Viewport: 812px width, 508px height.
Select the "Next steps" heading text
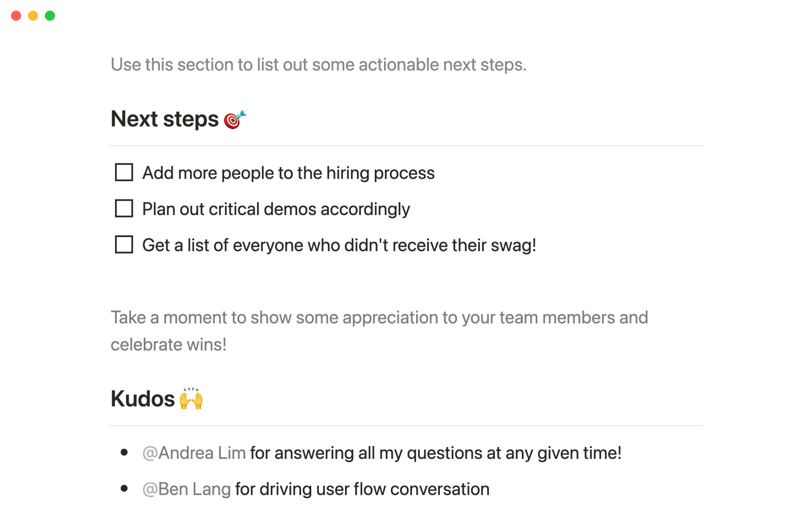coord(165,119)
